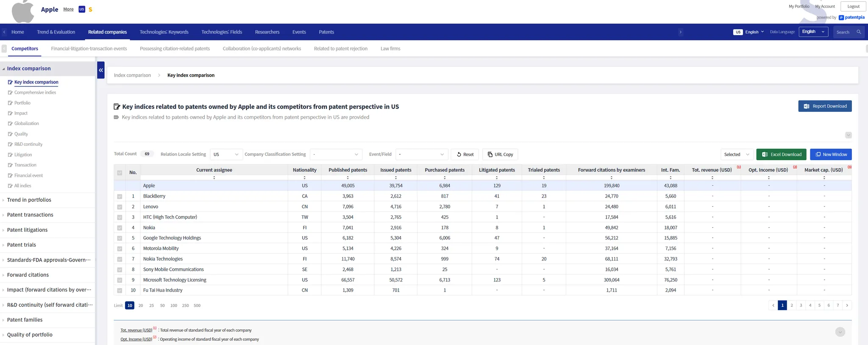Click the Report Download button
The height and width of the screenshot is (345, 868).
[825, 106]
